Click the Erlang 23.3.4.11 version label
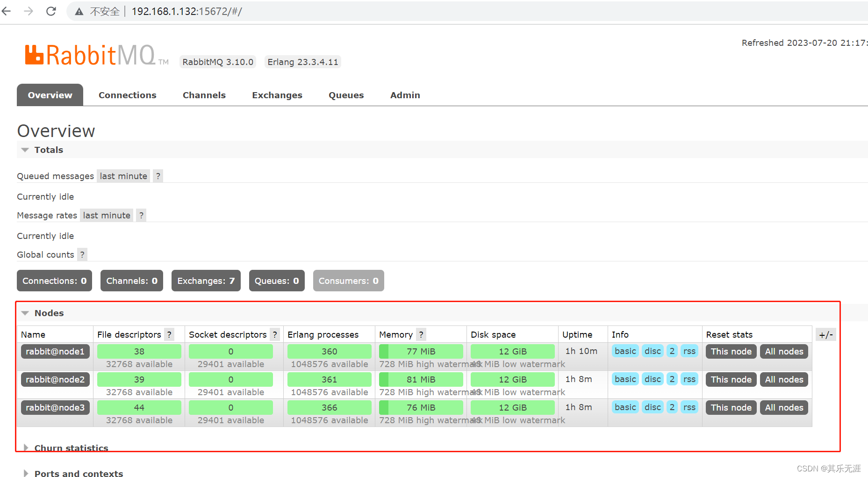Screen dimensions: 868x477 (x=303, y=62)
